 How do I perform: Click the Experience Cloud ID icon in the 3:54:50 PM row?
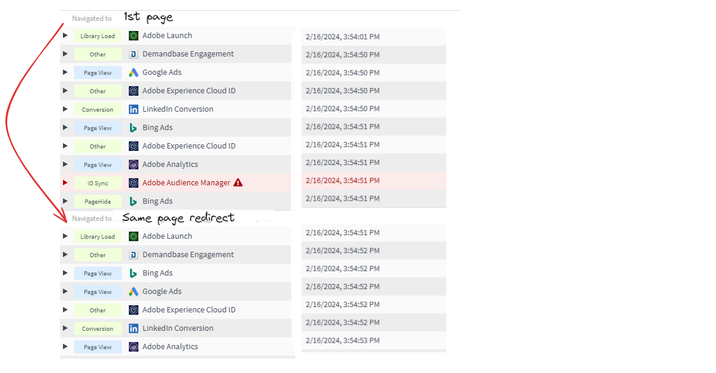133,91
